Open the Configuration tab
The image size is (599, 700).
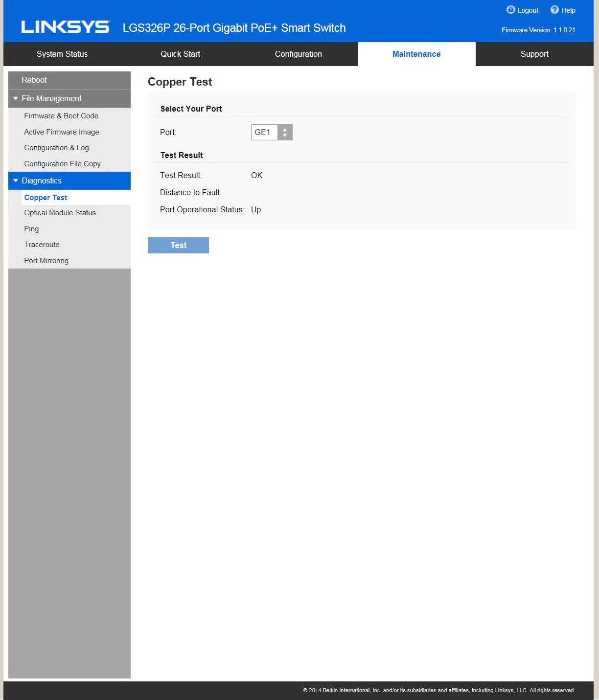point(299,54)
